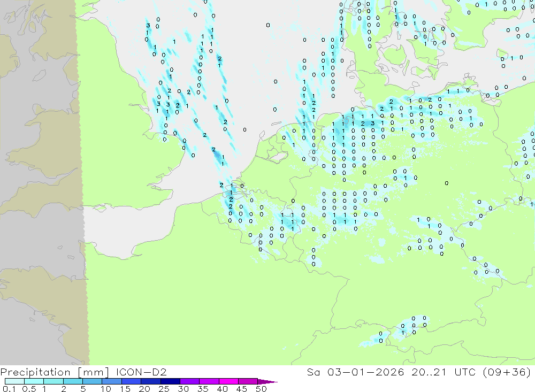Click the 30–35 mm purple legend swatch
The image size is (535, 392).
pos(190,381)
